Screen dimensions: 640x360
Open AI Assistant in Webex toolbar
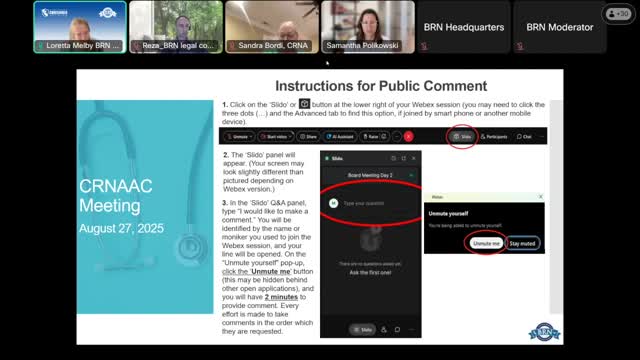[340, 137]
